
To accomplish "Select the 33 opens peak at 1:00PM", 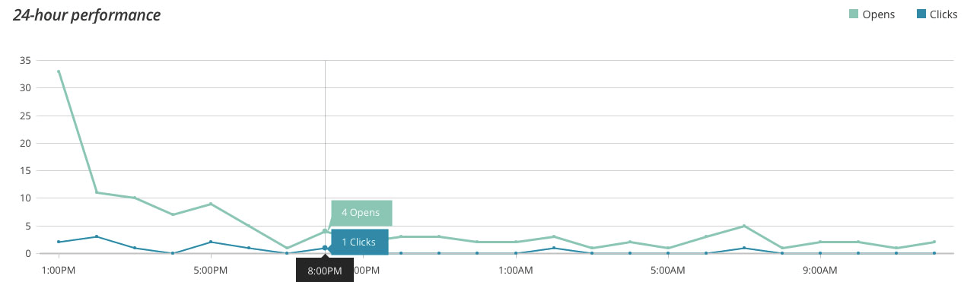I will [59, 71].
